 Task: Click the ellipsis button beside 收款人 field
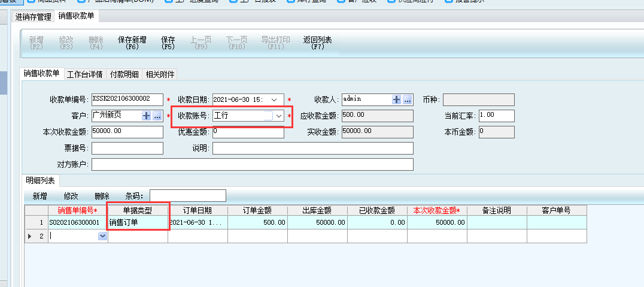[408, 99]
